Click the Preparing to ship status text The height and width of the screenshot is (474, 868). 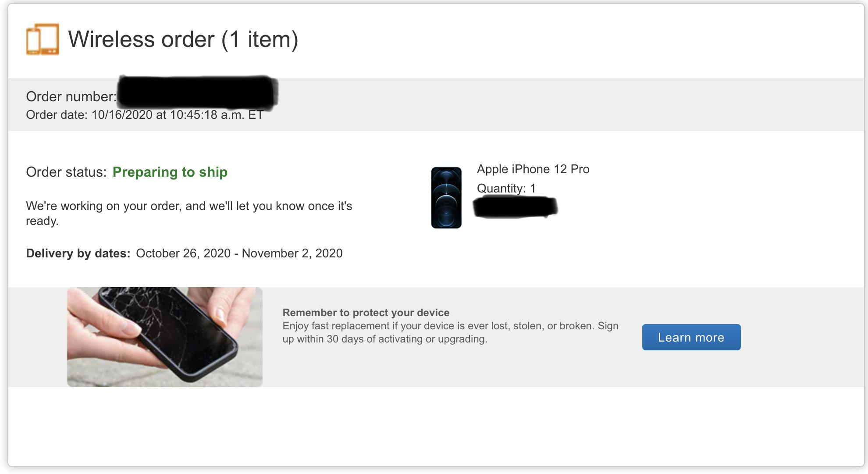[x=170, y=172]
